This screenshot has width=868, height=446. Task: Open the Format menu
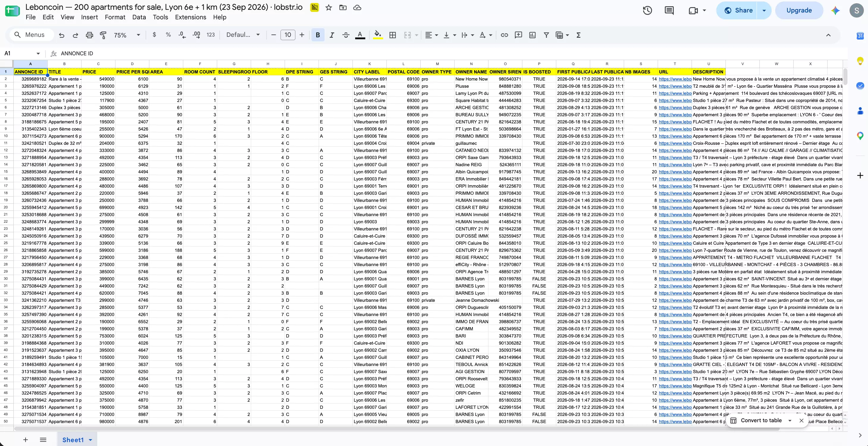coord(115,17)
